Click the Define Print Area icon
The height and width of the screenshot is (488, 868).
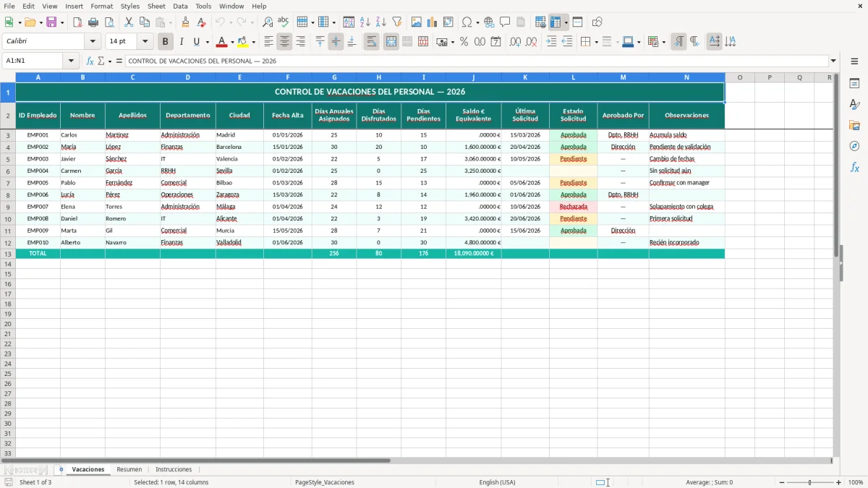(540, 22)
